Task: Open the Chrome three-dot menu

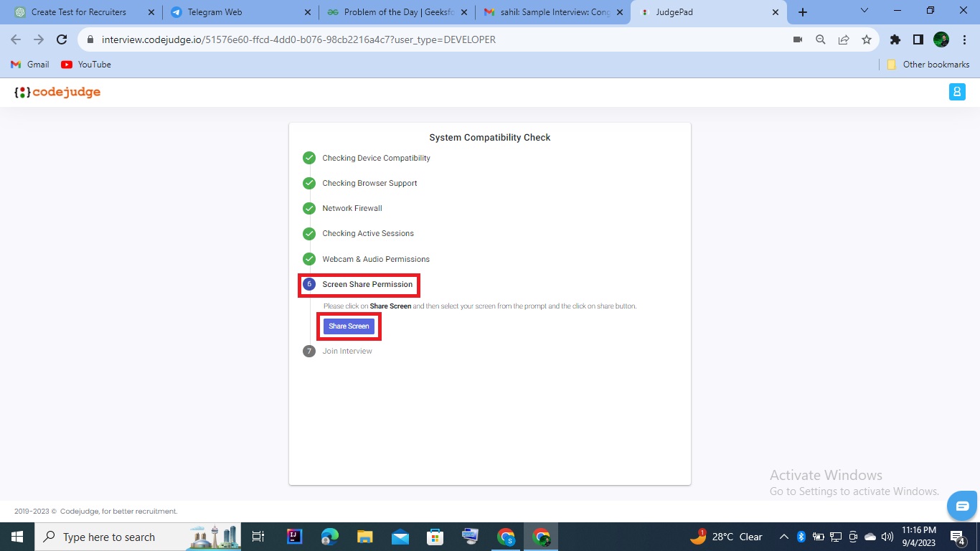Action: point(964,39)
